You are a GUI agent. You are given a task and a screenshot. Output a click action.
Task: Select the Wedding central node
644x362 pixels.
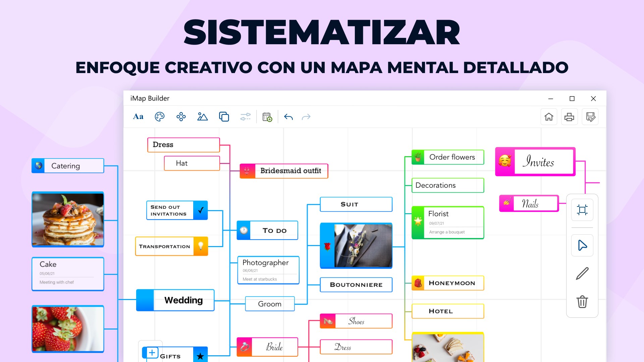(x=183, y=300)
